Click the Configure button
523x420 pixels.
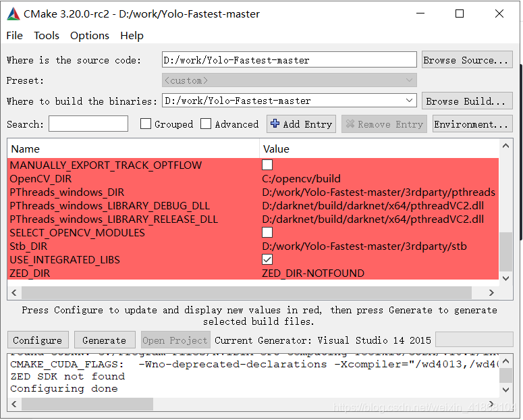pyautogui.click(x=38, y=340)
